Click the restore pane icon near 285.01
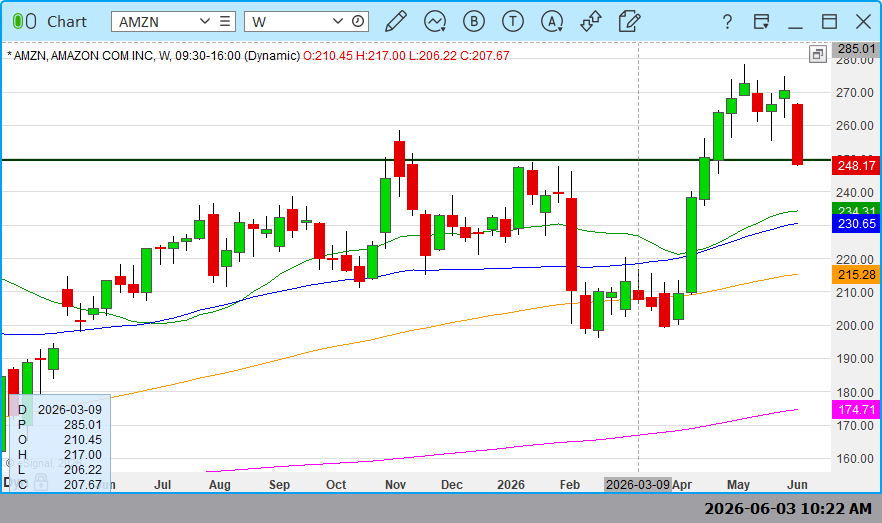 click(x=817, y=54)
